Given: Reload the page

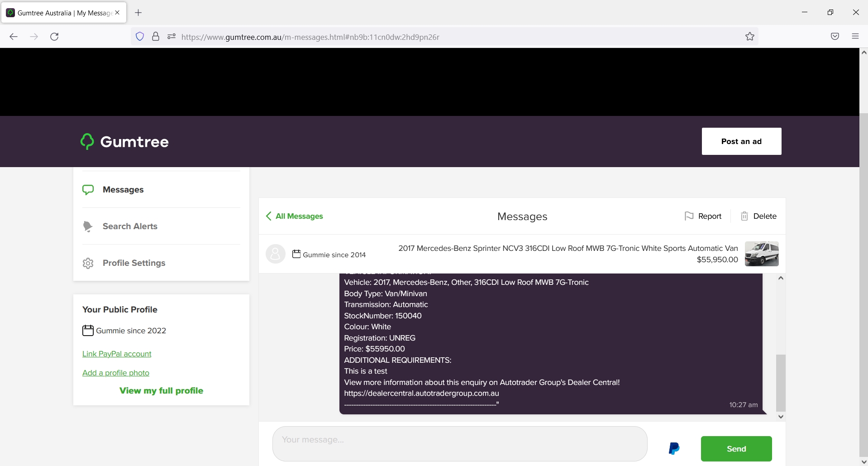Looking at the screenshot, I should (54, 37).
